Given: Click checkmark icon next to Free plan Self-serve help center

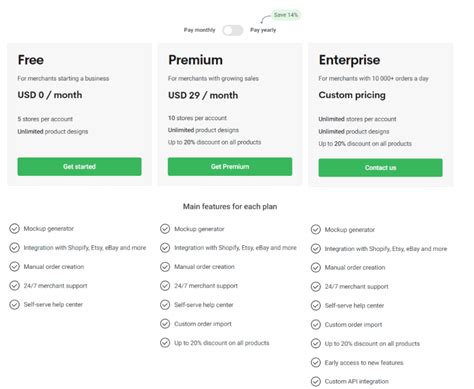Looking at the screenshot, I should (14, 305).
